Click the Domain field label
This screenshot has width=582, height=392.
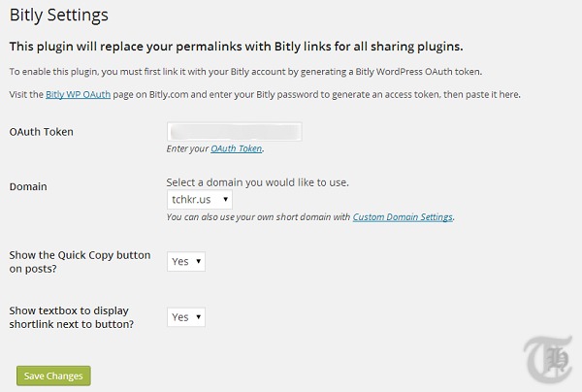28,186
